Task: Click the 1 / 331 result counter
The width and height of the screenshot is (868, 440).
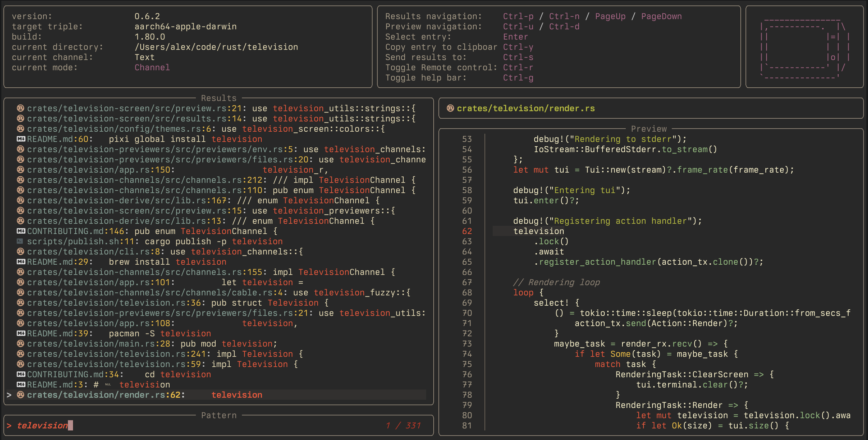Action: tap(404, 425)
